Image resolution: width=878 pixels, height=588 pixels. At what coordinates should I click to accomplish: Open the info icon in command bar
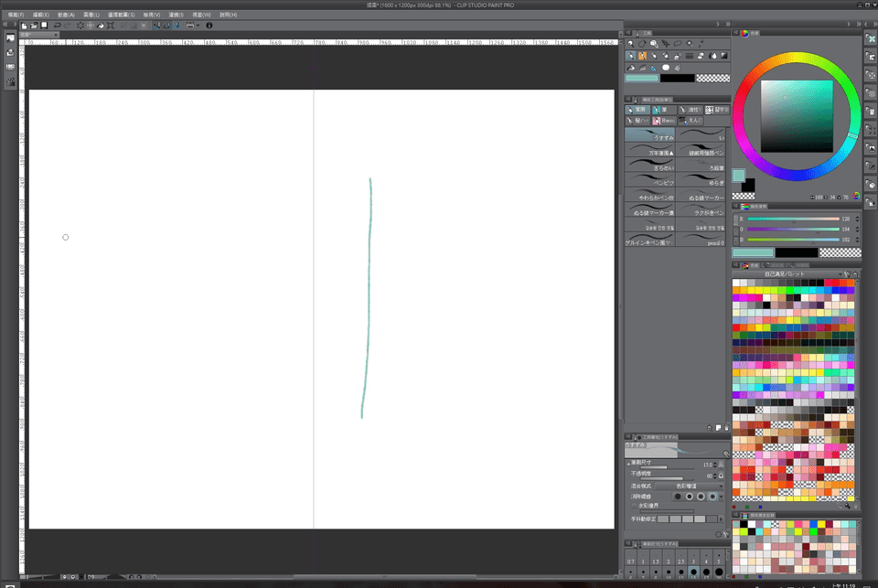209,26
